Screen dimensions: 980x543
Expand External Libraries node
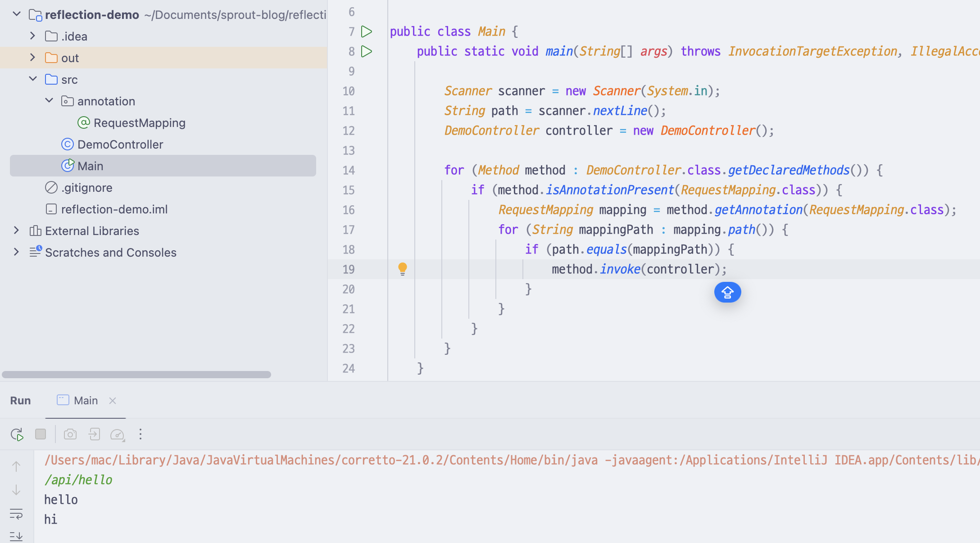point(16,231)
